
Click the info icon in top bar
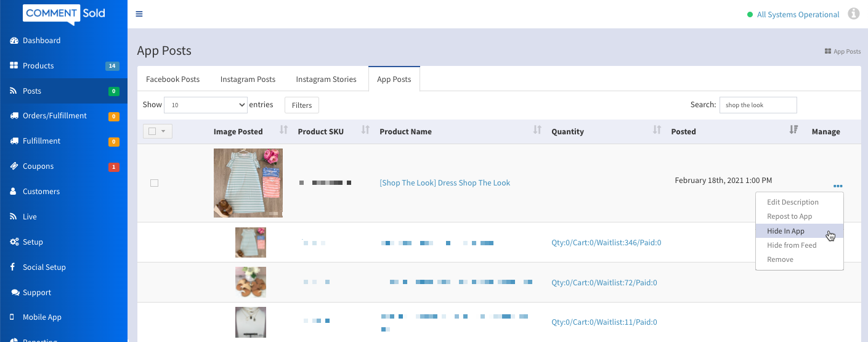click(x=853, y=14)
